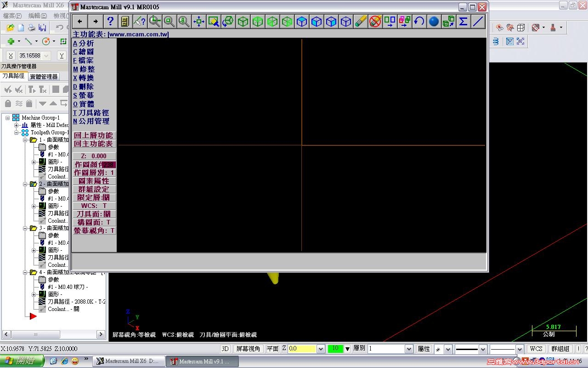
Task: Open the point style dropdown arrow
Action: (448, 349)
